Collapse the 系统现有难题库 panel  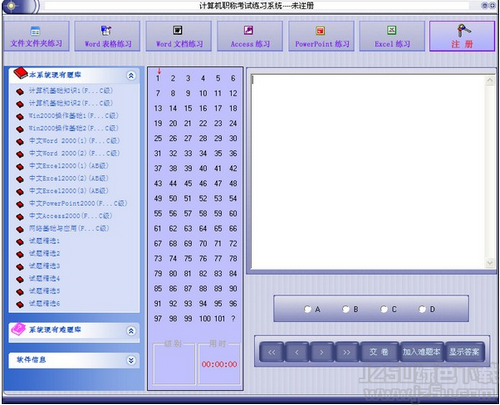(131, 331)
